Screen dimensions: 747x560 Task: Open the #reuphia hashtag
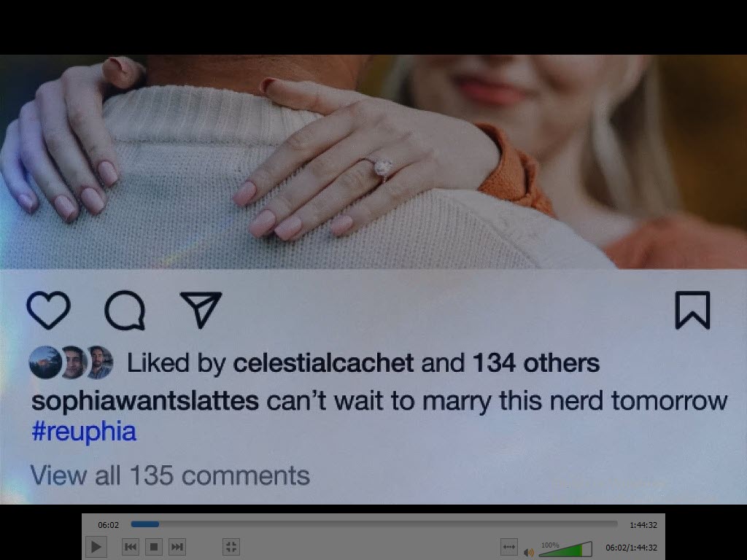click(x=84, y=432)
